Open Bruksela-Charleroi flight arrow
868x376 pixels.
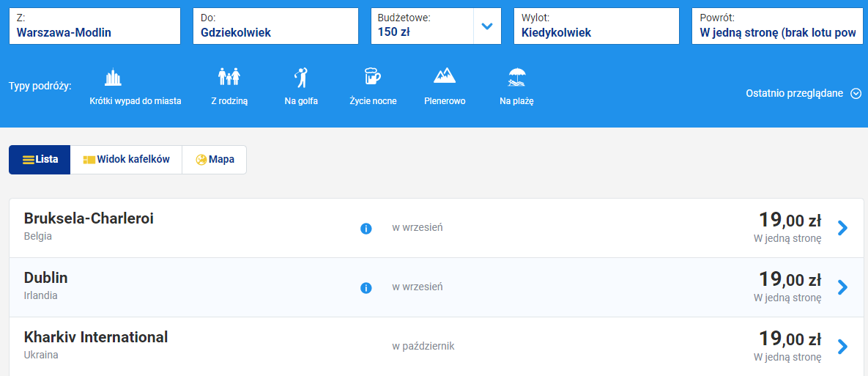pos(842,228)
